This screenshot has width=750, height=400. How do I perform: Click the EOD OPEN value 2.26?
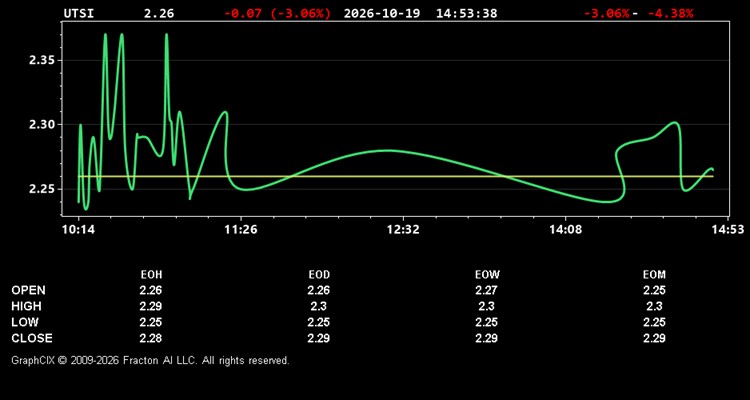(x=319, y=290)
